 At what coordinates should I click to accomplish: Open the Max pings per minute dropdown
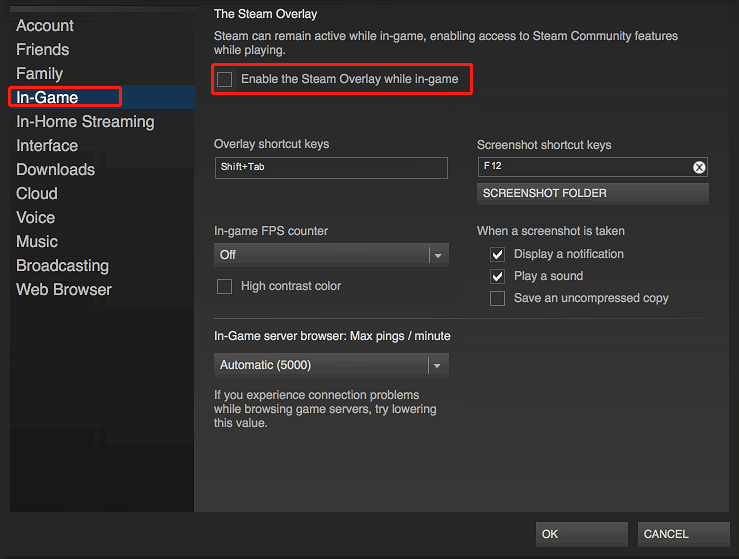(x=331, y=365)
